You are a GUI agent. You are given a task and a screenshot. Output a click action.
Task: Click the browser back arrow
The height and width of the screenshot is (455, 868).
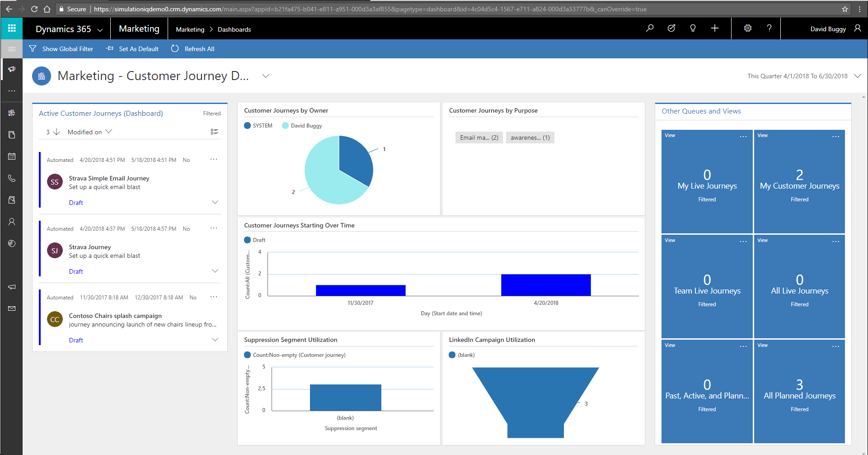[9, 9]
